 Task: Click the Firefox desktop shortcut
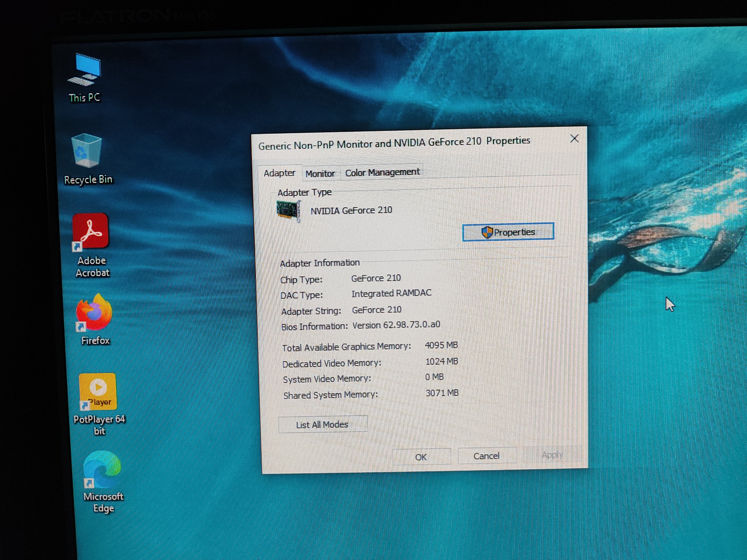94,312
